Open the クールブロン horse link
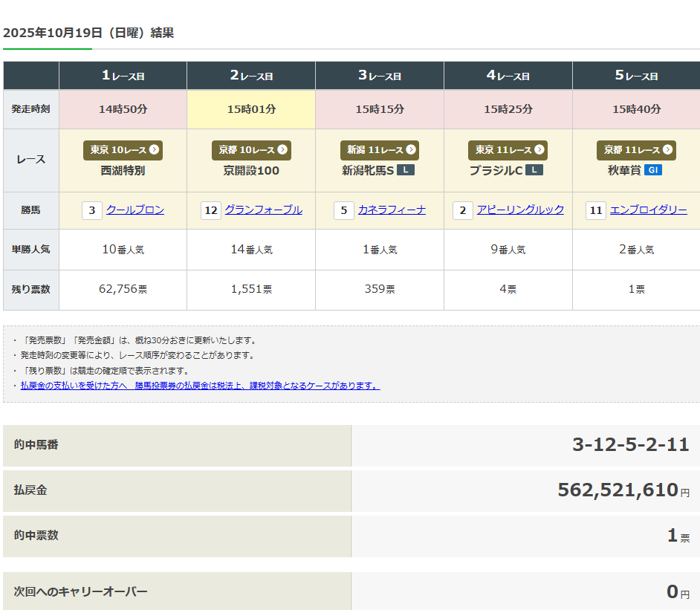 pyautogui.click(x=135, y=210)
